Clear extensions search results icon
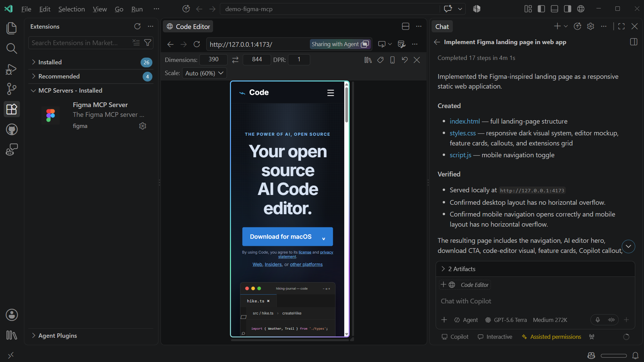644x362 pixels. [136, 43]
